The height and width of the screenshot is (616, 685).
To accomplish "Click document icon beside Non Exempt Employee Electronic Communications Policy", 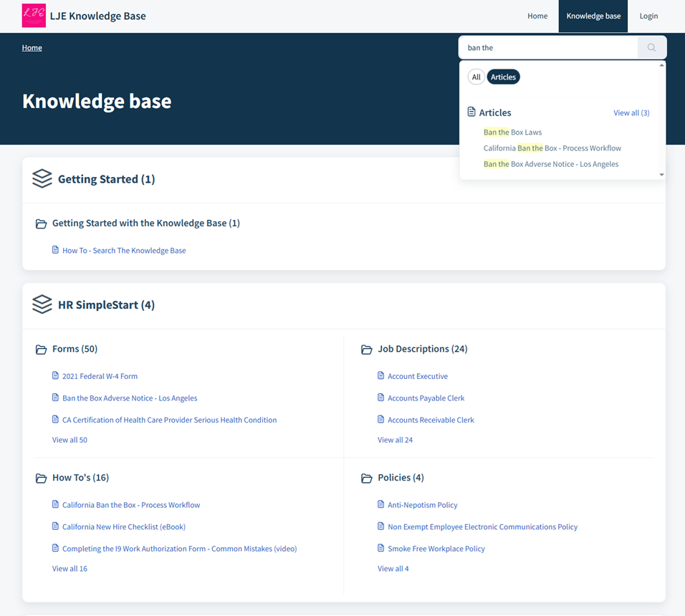I will coord(381,526).
